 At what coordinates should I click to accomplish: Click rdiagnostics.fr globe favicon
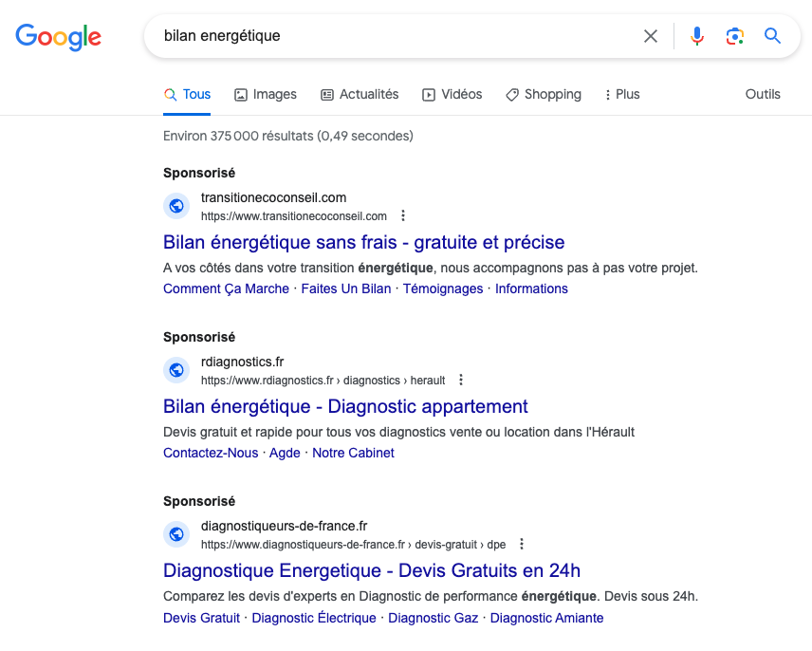click(176, 370)
